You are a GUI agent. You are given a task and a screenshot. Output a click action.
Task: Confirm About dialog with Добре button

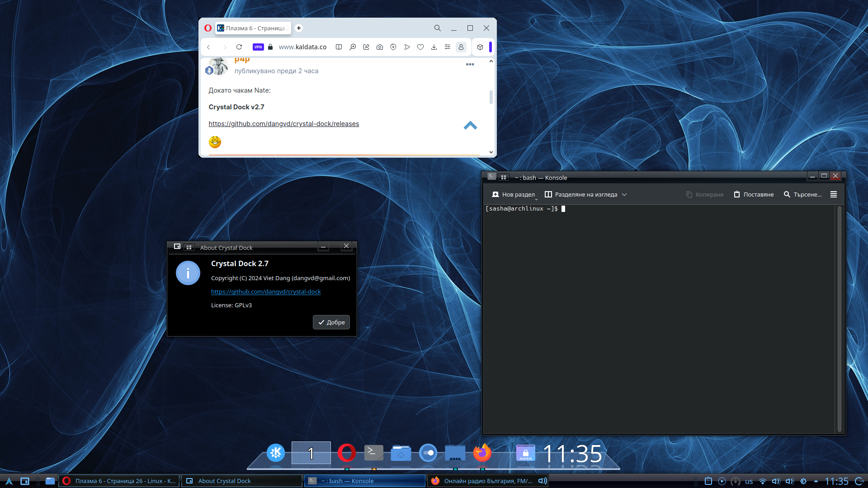(331, 322)
